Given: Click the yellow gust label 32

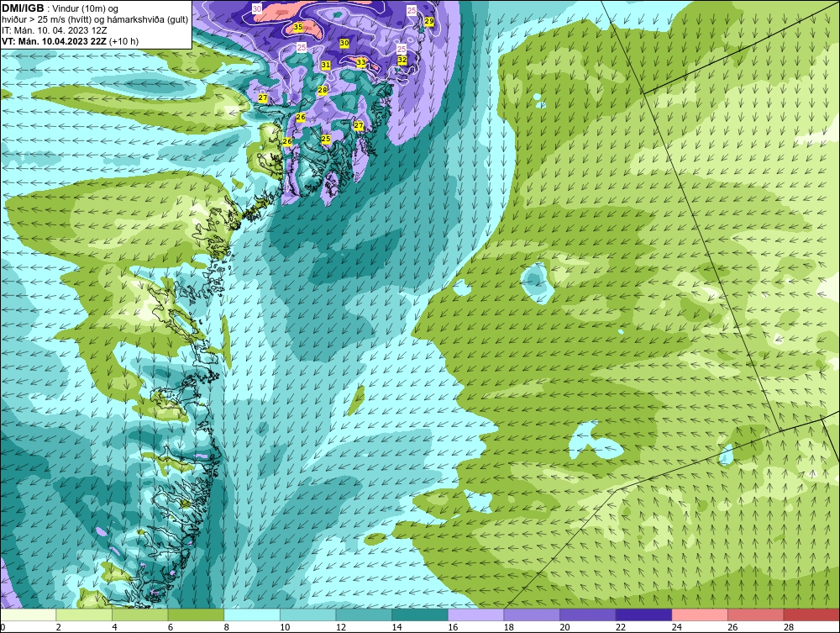Looking at the screenshot, I should tap(402, 60).
